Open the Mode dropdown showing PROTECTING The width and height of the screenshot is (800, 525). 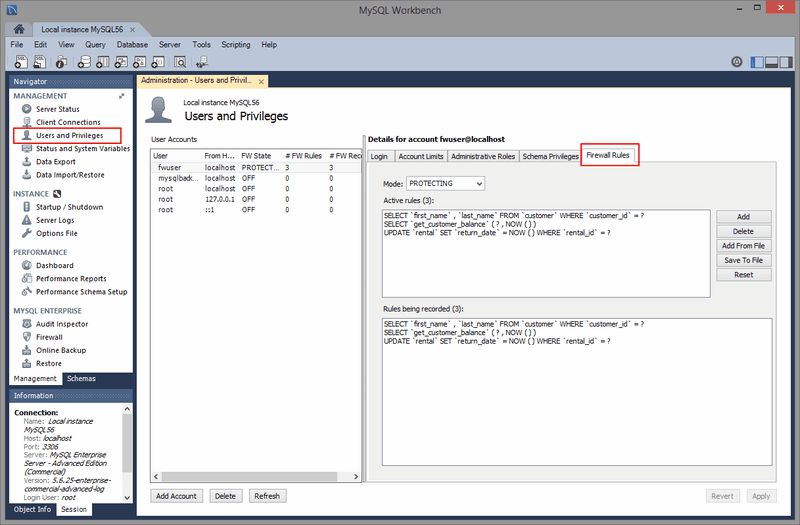446,183
